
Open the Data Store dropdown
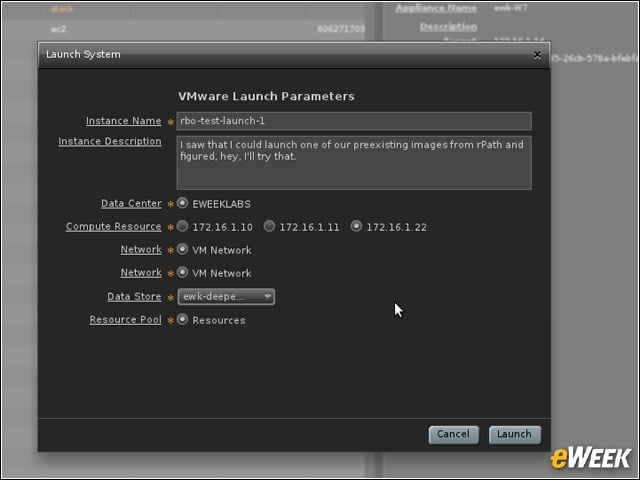226,297
